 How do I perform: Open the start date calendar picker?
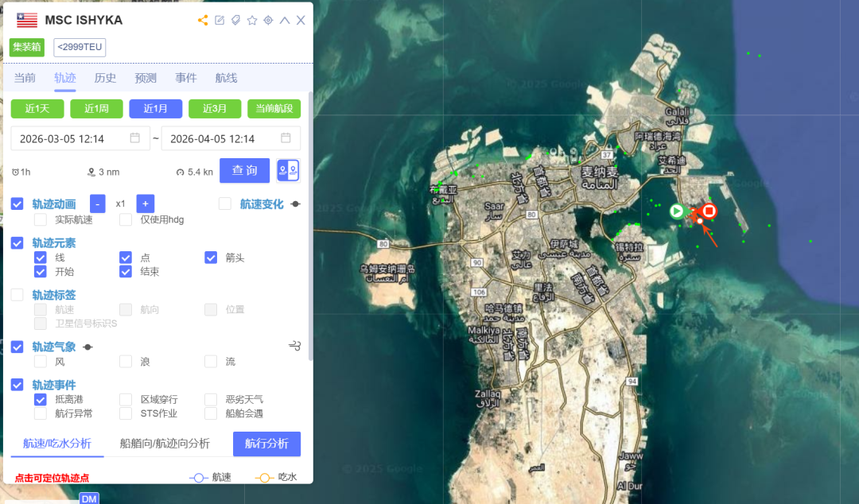(135, 138)
